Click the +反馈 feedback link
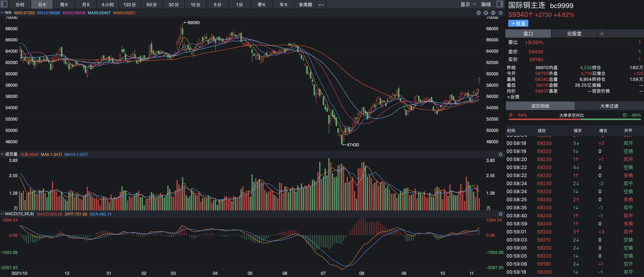 pyautogui.click(x=513, y=97)
